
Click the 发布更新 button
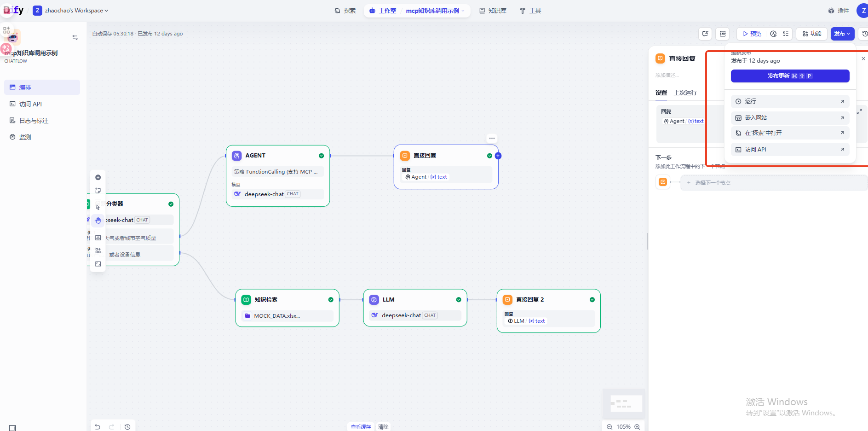(790, 76)
